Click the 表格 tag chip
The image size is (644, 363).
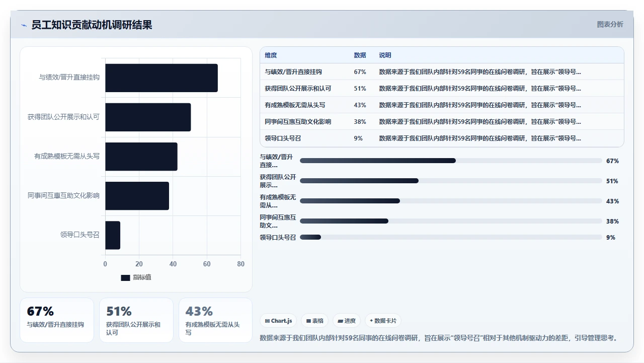[314, 321]
